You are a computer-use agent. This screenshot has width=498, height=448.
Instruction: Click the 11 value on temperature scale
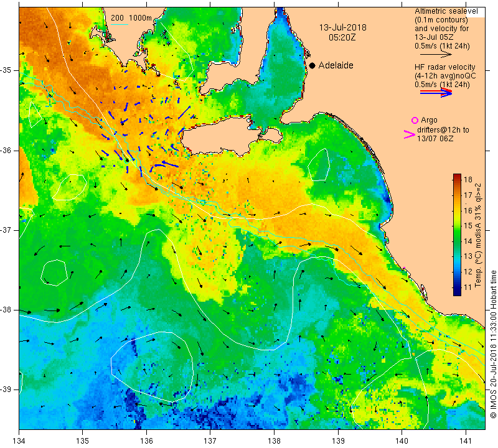point(468,287)
